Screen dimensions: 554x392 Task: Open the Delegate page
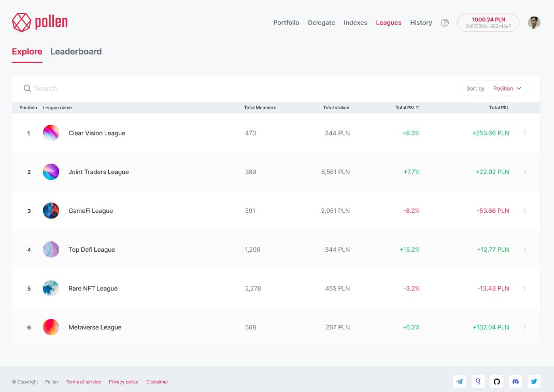(x=321, y=23)
